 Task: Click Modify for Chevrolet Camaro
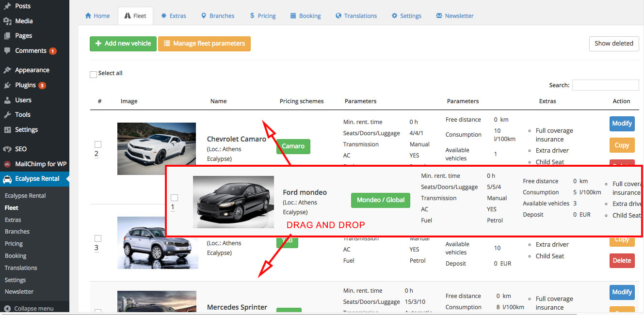(622, 124)
